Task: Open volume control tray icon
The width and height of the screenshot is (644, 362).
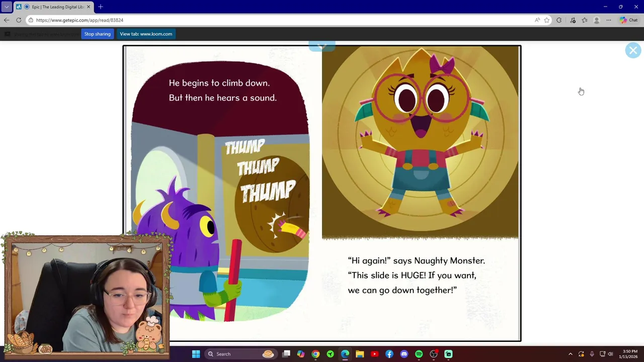Action: pyautogui.click(x=610, y=354)
